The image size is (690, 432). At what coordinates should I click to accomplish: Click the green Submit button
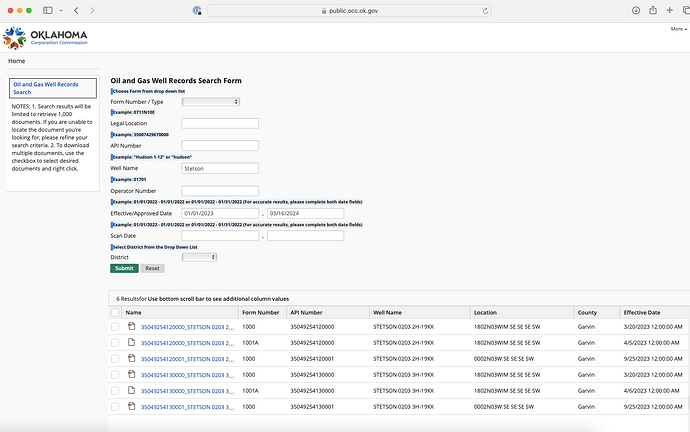coord(124,268)
